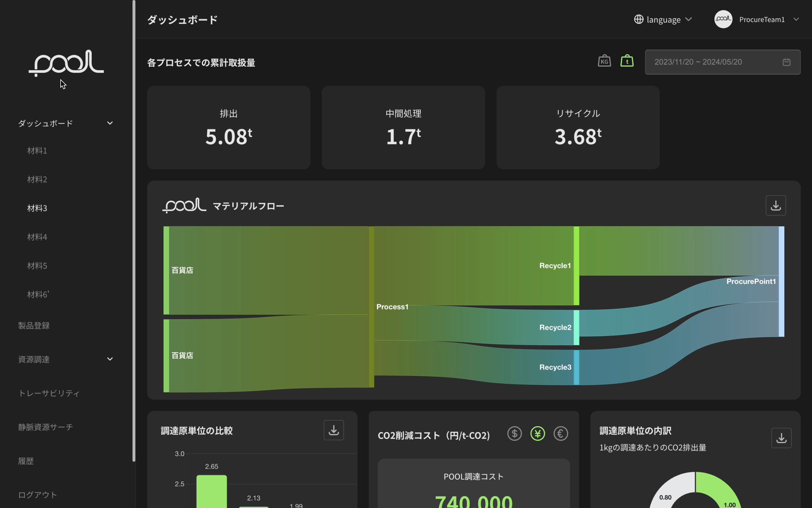Download the マテリアルフロー chart
The height and width of the screenshot is (508, 812).
tap(776, 205)
